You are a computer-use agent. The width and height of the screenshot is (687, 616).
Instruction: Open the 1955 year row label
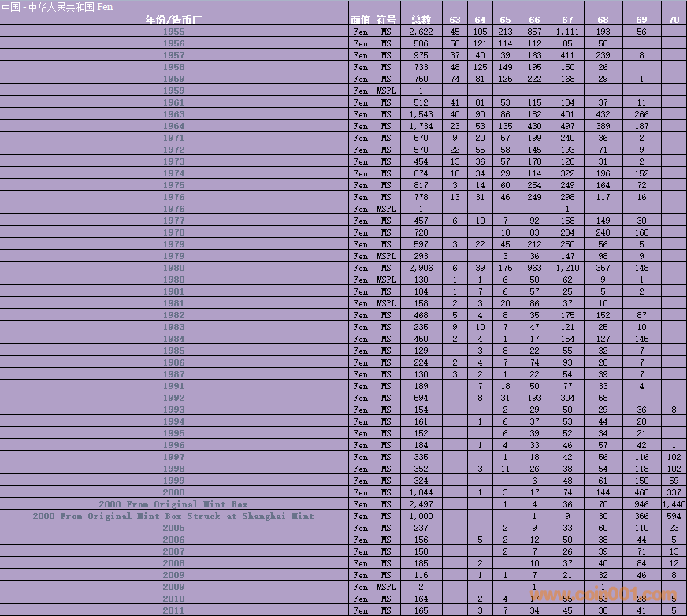click(173, 32)
